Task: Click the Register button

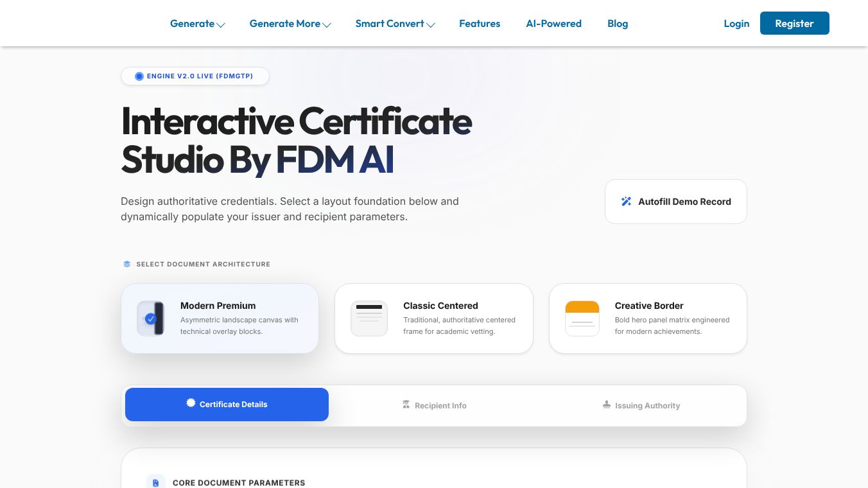Action: [x=795, y=23]
